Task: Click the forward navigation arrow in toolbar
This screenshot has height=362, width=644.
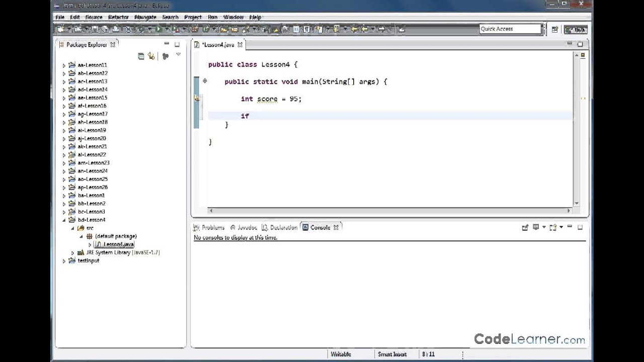Action: point(381,29)
